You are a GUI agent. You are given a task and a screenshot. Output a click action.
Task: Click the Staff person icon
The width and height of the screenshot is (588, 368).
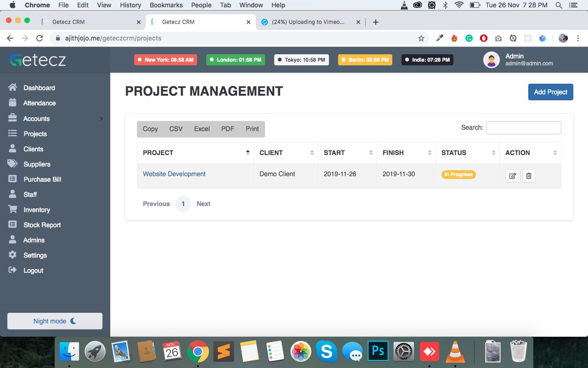13,194
